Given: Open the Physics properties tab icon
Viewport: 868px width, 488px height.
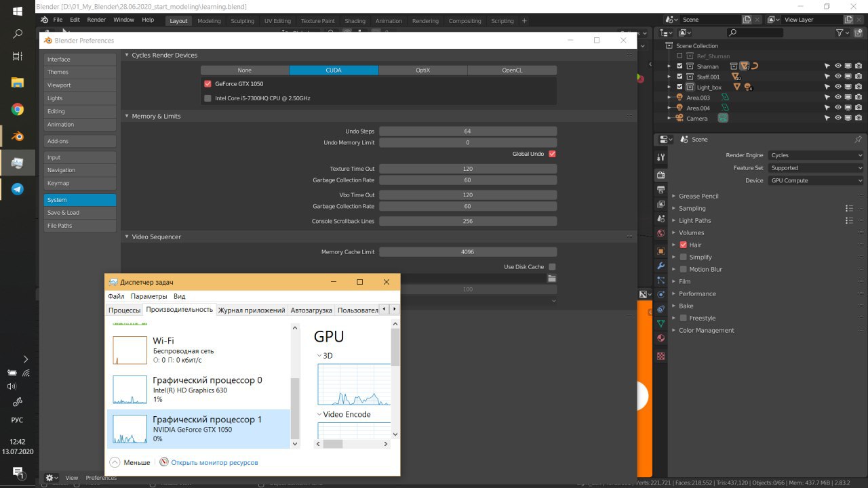Looking at the screenshot, I should 661,295.
